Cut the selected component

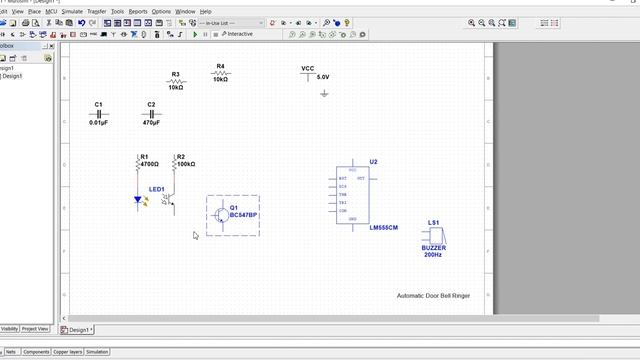49,23
